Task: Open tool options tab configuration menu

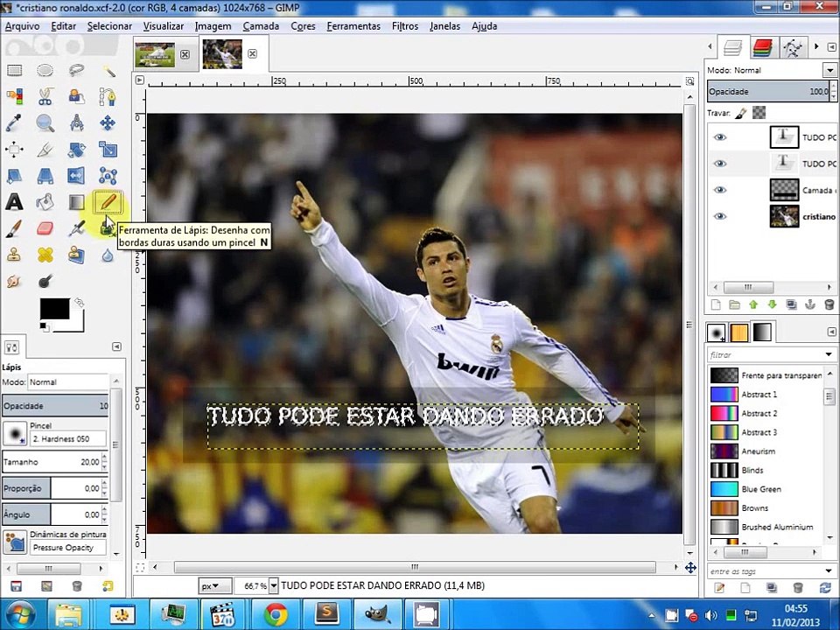Action: click(116, 346)
